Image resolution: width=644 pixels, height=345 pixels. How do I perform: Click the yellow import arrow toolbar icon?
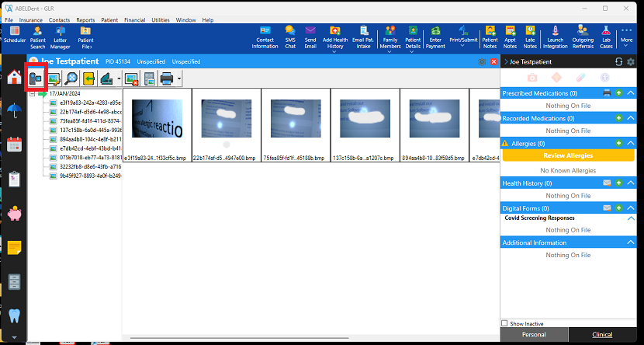click(88, 78)
